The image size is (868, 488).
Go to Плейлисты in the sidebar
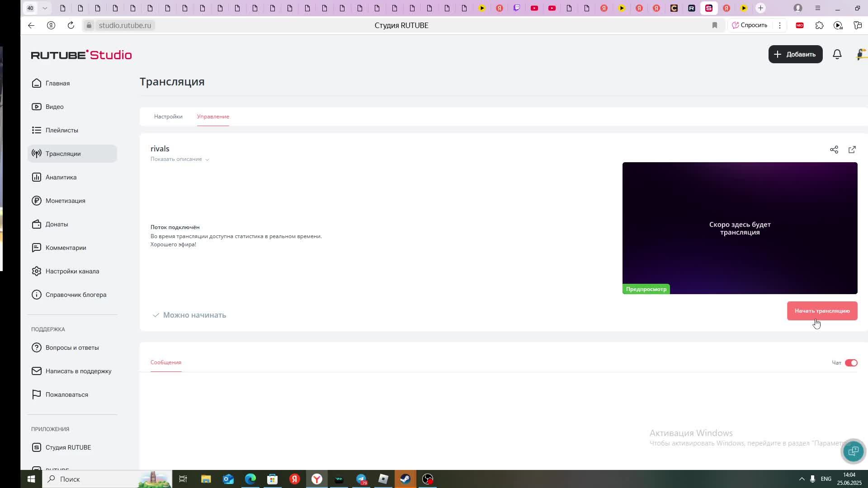(61, 130)
